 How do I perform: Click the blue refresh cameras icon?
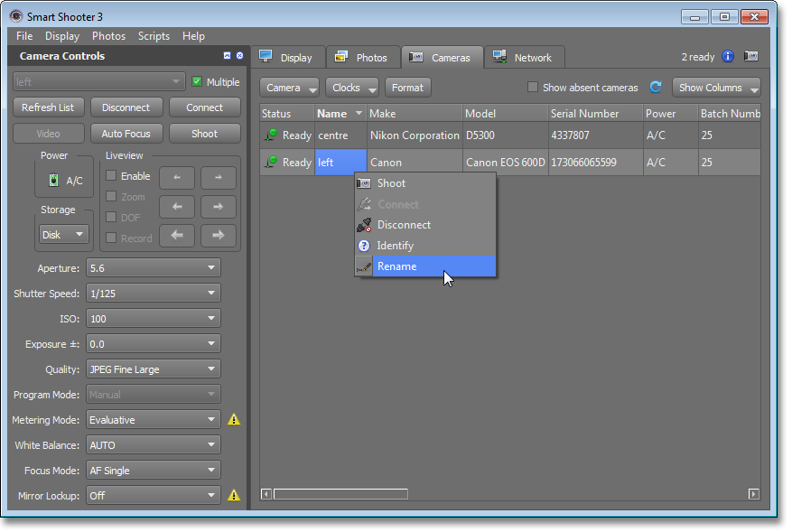(x=657, y=88)
